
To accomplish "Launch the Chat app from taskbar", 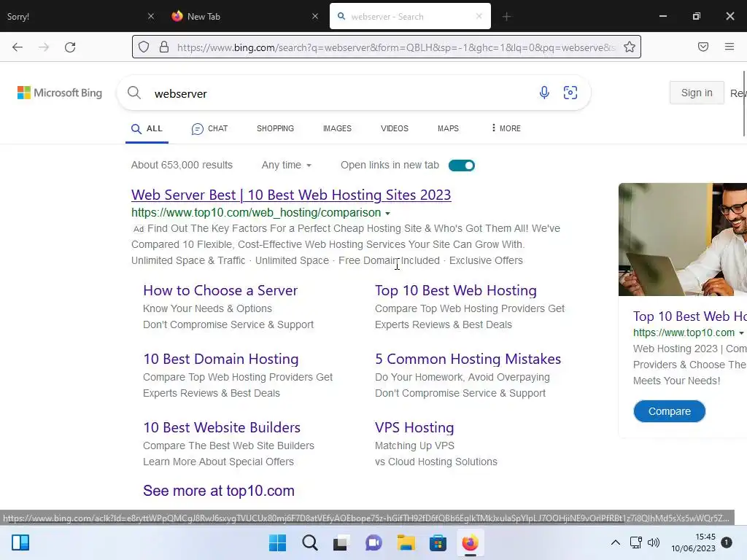I will click(373, 542).
